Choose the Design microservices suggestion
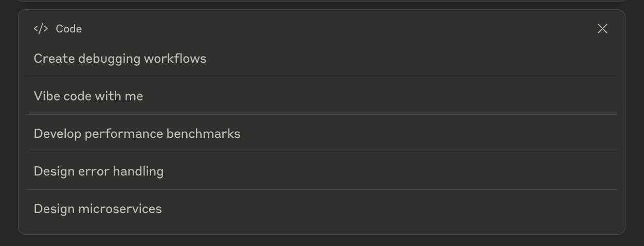This screenshot has height=246, width=644. coord(321,209)
